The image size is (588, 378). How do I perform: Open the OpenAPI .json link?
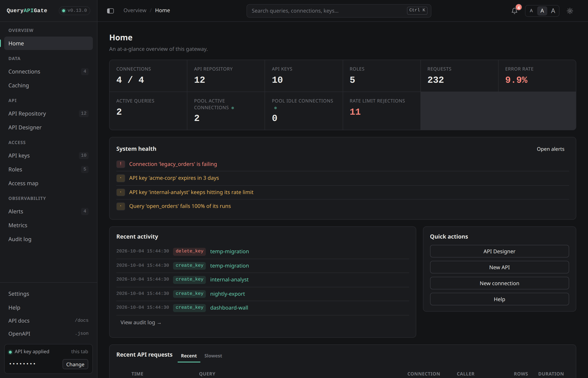48,333
